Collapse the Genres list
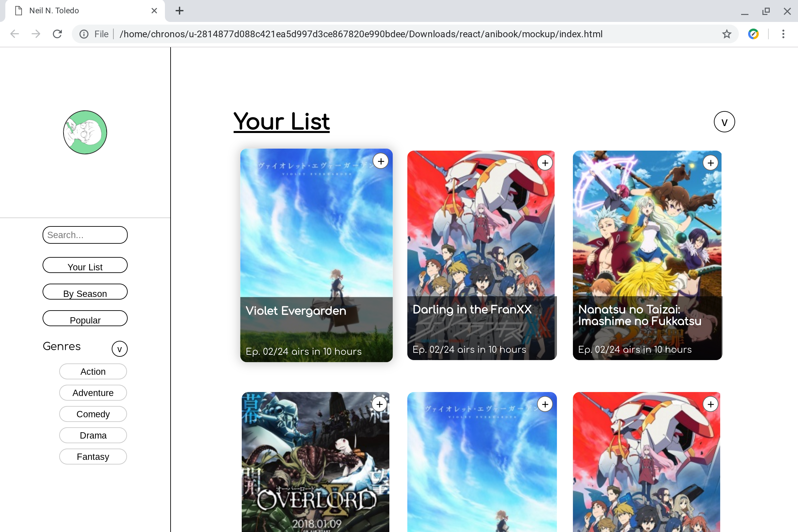This screenshot has height=532, width=798. point(119,349)
